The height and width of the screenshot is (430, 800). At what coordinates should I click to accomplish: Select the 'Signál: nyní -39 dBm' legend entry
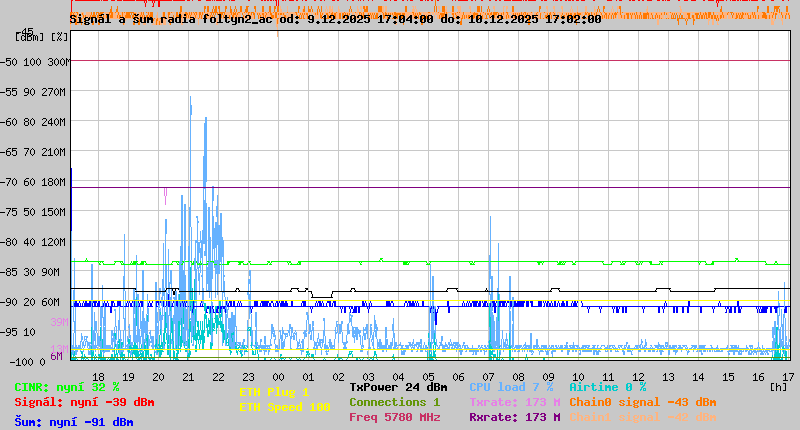tap(84, 402)
